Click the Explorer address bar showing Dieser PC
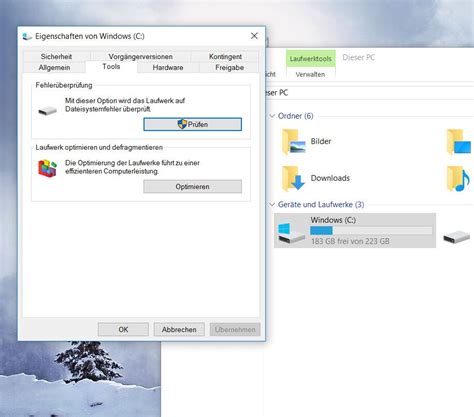Image resolution: width=474 pixels, height=417 pixels. [370, 93]
